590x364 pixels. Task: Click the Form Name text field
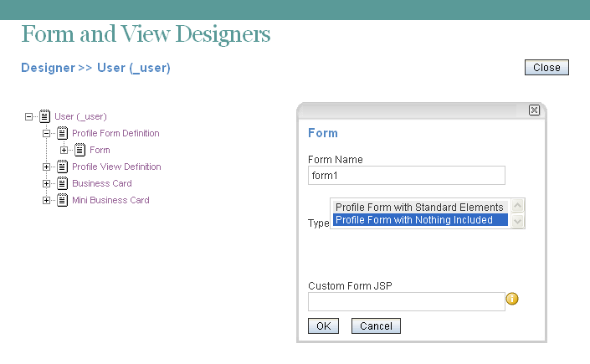407,175
